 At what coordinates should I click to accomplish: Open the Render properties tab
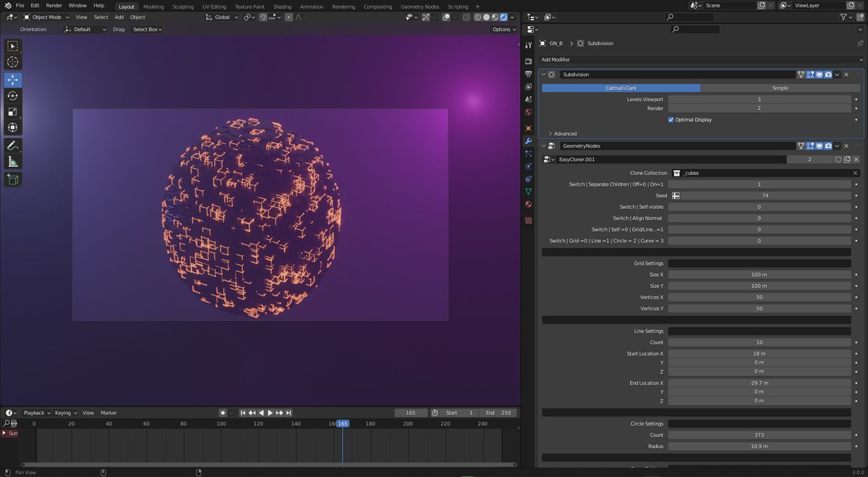[x=529, y=61]
